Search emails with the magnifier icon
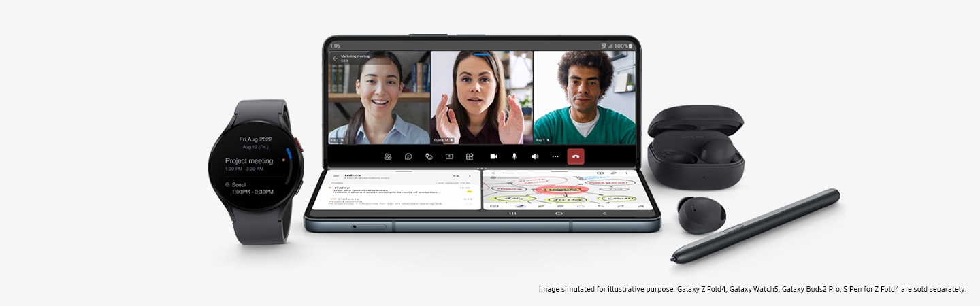 tap(456, 176)
